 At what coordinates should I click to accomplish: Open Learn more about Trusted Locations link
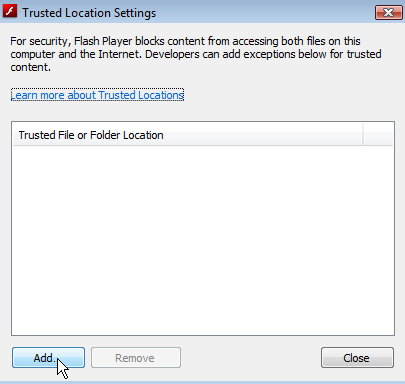[97, 95]
